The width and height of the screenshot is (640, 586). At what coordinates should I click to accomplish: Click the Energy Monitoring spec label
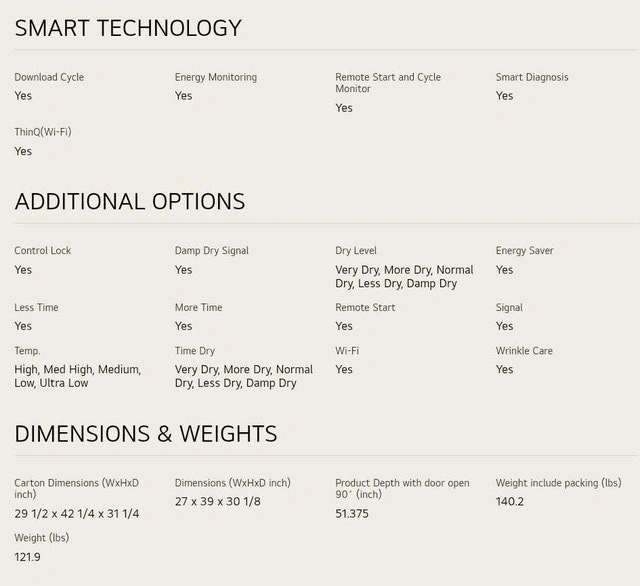[216, 77]
